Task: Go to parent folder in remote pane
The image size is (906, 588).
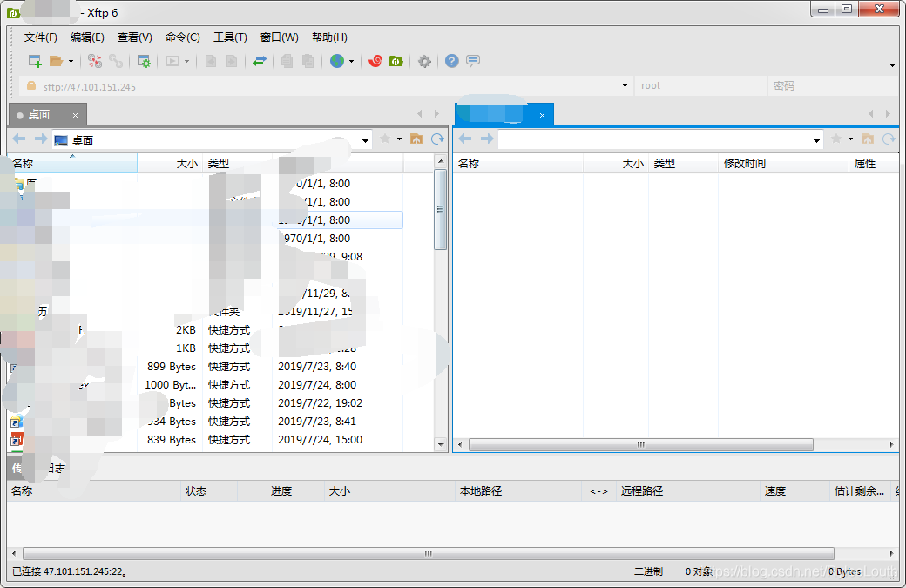Action: click(868, 139)
